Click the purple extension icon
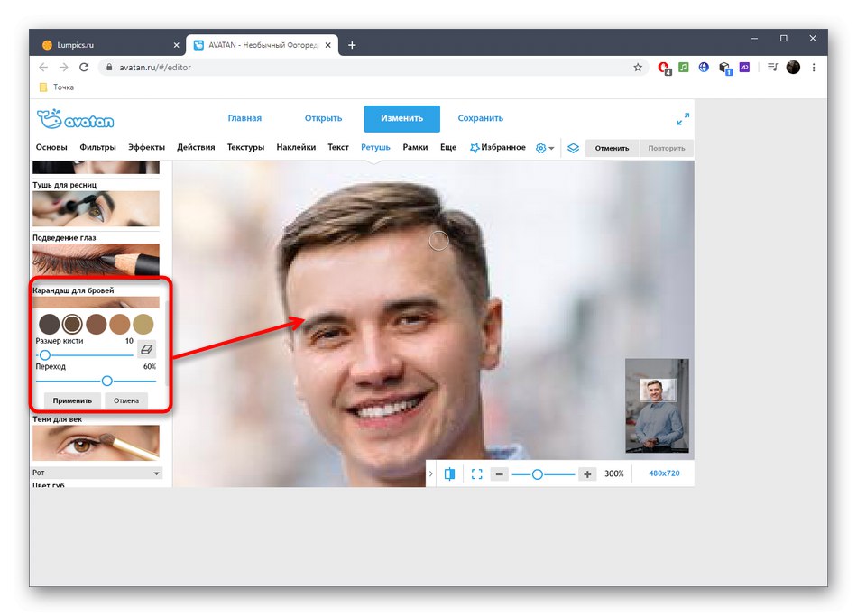 pyautogui.click(x=744, y=68)
